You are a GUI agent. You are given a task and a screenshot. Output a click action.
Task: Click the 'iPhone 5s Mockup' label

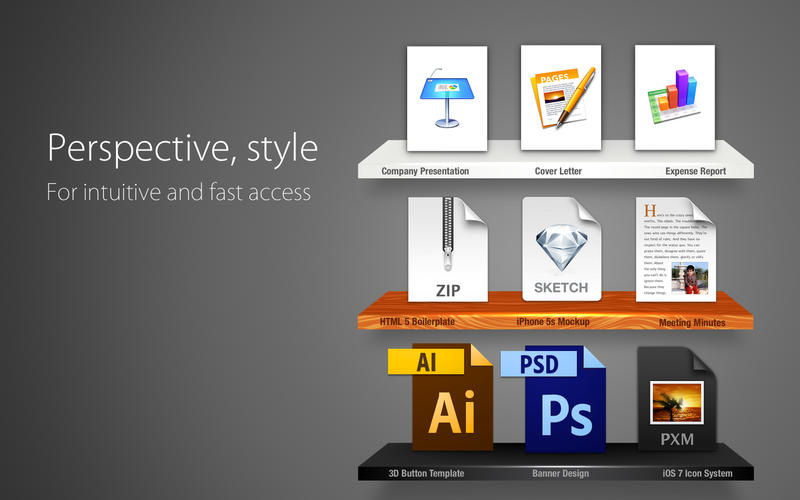coord(553,322)
